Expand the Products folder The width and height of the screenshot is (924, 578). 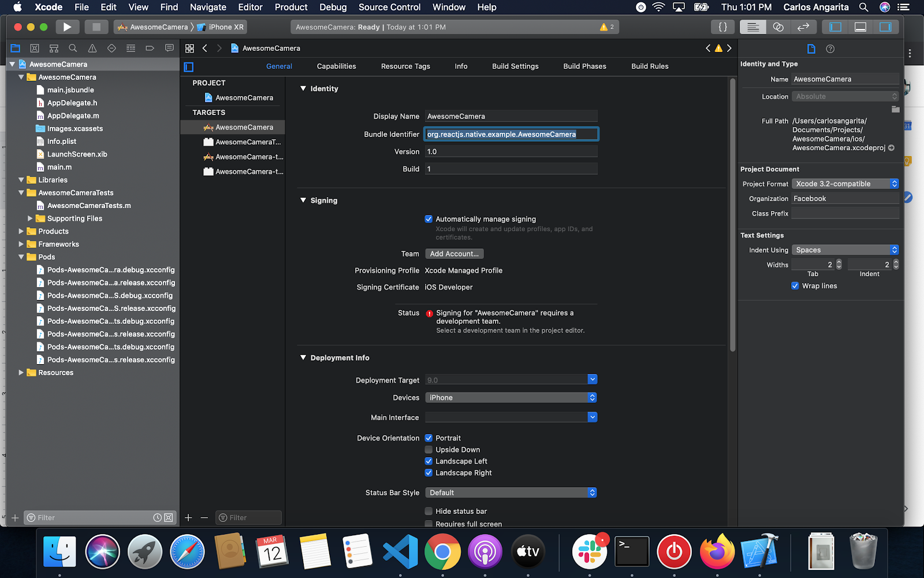coord(21,231)
